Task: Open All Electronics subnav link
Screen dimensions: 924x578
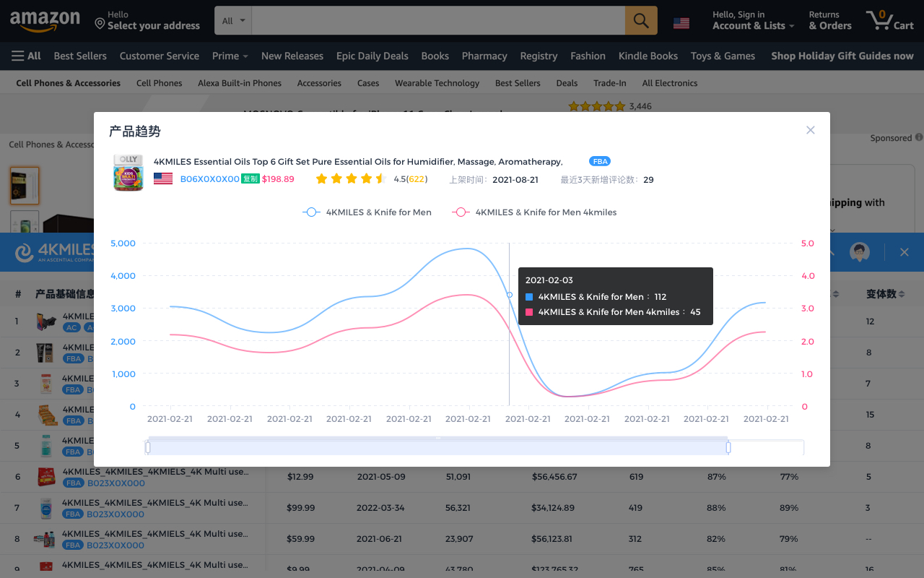Action: coord(670,83)
